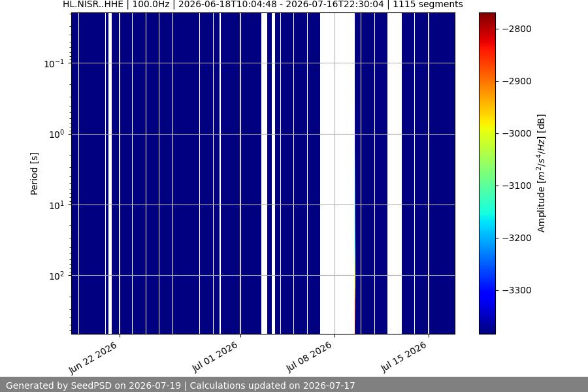Click the -3000 colorbar tick value
Image resolution: width=588 pixels, height=392 pixels.
coord(516,133)
